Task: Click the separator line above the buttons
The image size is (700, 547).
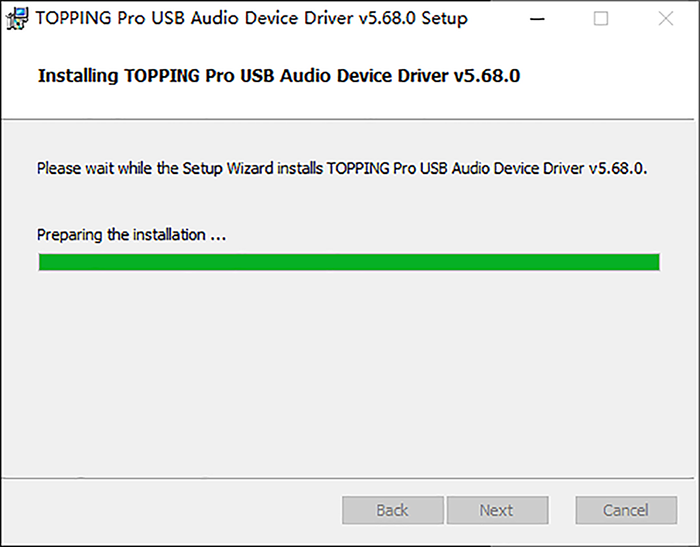Action: [x=348, y=478]
